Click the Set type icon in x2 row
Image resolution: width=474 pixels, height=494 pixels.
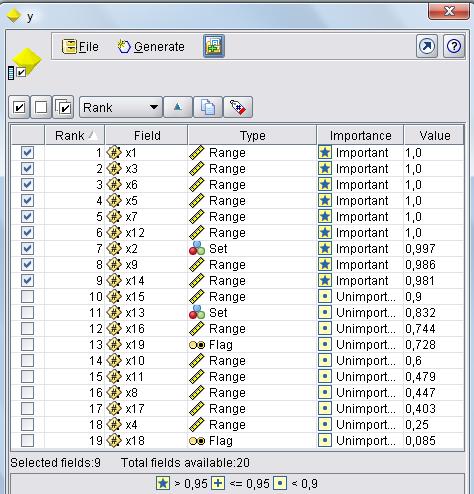(197, 249)
